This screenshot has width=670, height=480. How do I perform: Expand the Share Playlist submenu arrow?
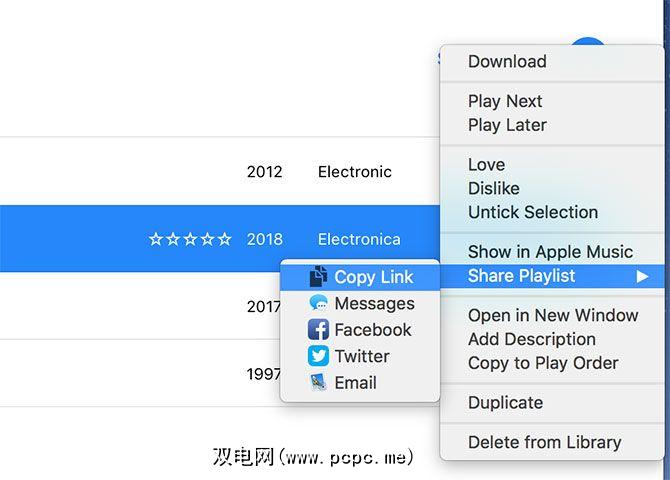click(642, 276)
